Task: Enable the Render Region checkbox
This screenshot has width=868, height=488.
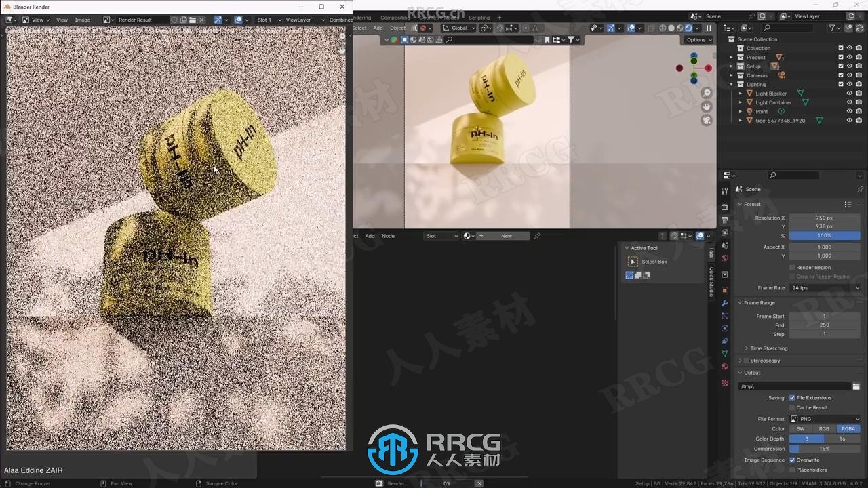Action: pyautogui.click(x=792, y=268)
